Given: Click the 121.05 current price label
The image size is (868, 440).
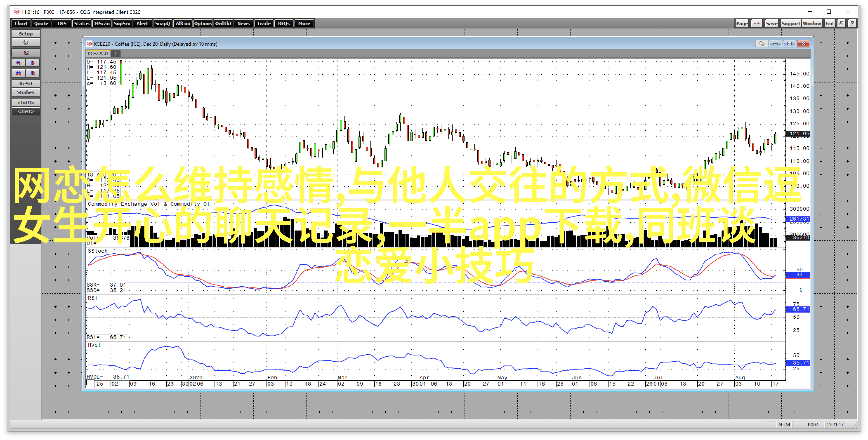Looking at the screenshot, I should [798, 134].
